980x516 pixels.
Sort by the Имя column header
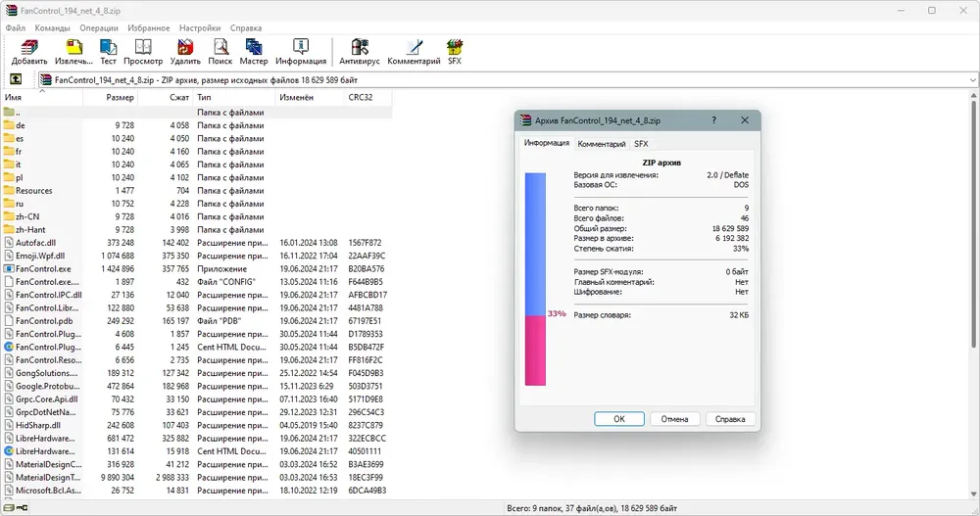(x=42, y=98)
